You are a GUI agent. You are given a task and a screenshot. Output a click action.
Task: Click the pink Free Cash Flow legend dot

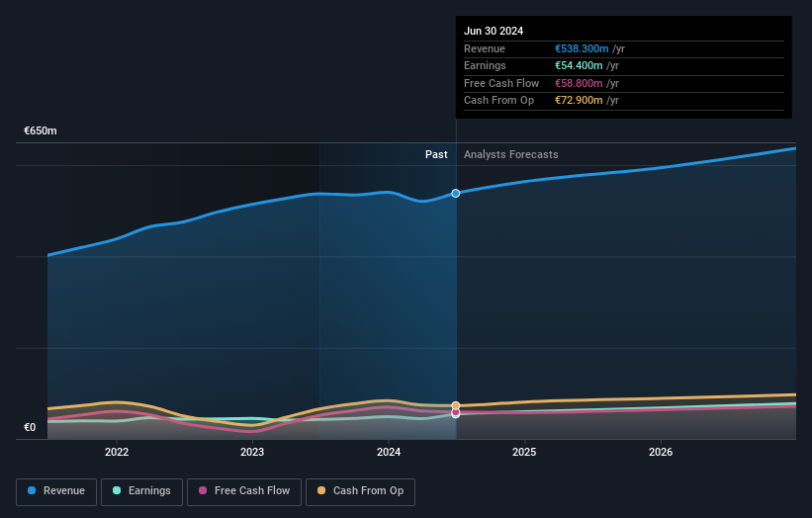click(x=203, y=490)
